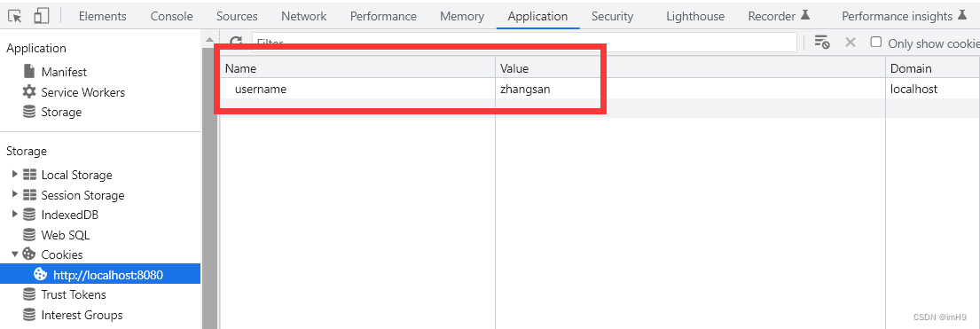
Task: Switch to the Console tab
Action: pyautogui.click(x=172, y=16)
